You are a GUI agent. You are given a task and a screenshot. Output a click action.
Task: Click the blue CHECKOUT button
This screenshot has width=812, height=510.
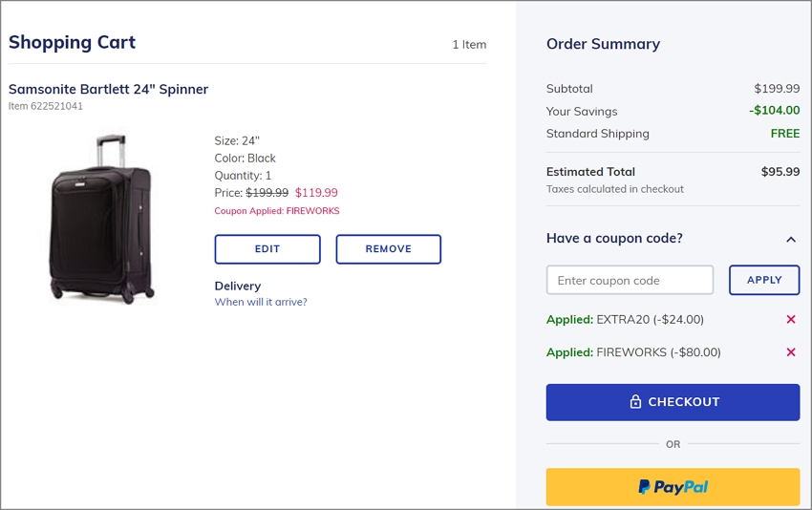673,402
